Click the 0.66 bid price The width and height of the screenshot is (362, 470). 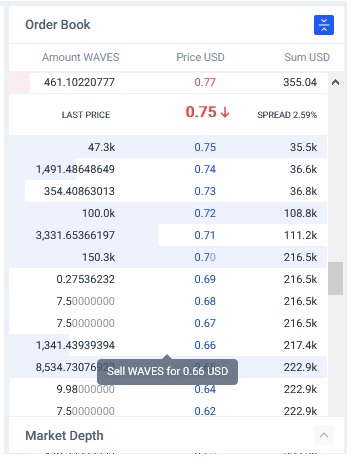click(205, 345)
